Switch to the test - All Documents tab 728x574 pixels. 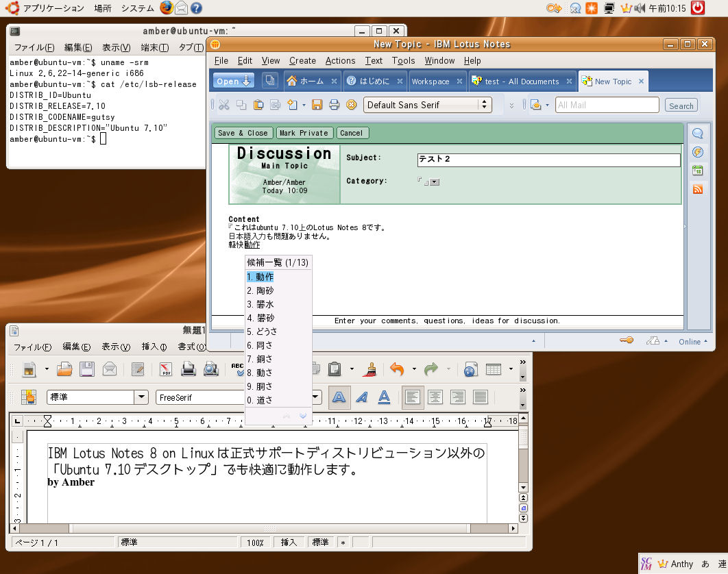point(522,82)
